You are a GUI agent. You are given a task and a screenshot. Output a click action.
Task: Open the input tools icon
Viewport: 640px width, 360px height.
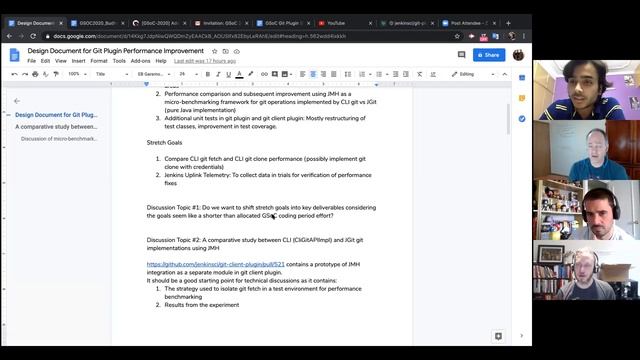point(433,74)
